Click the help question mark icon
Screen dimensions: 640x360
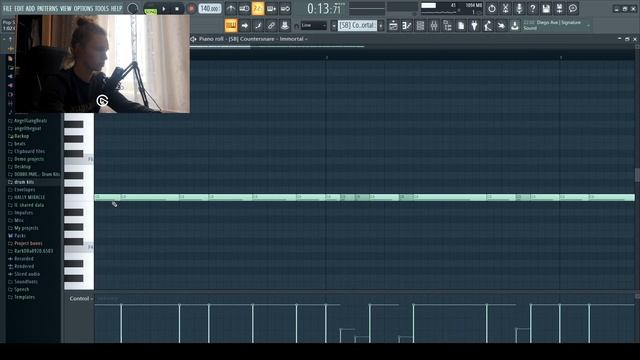532,9
